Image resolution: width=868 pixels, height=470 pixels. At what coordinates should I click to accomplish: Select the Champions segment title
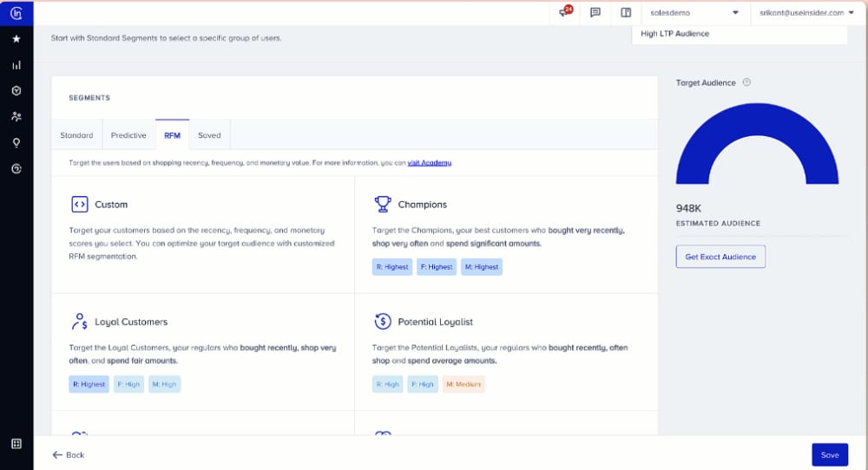point(423,204)
